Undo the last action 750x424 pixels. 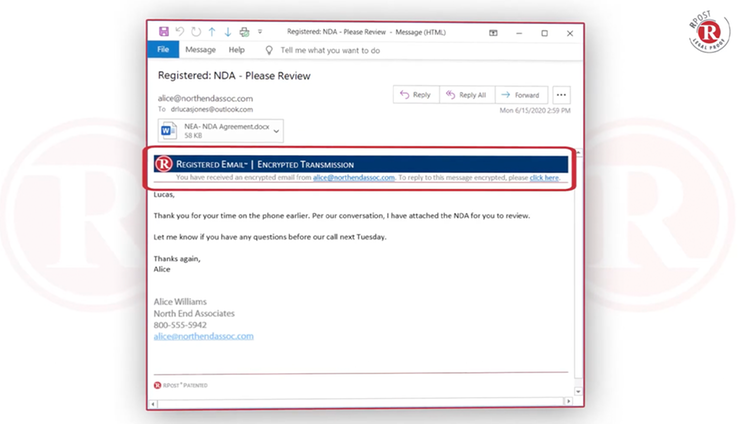click(180, 32)
